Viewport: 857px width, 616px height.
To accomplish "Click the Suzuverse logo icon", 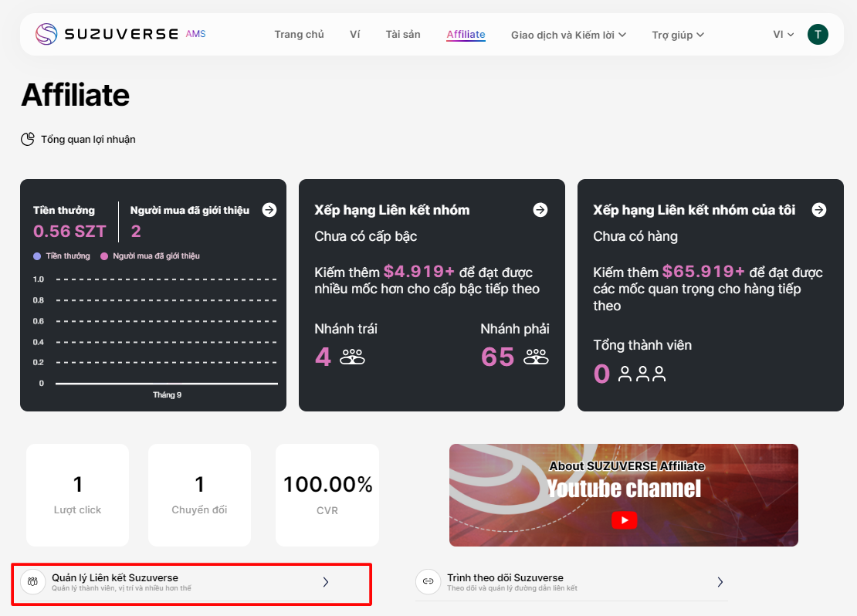I will [x=46, y=34].
